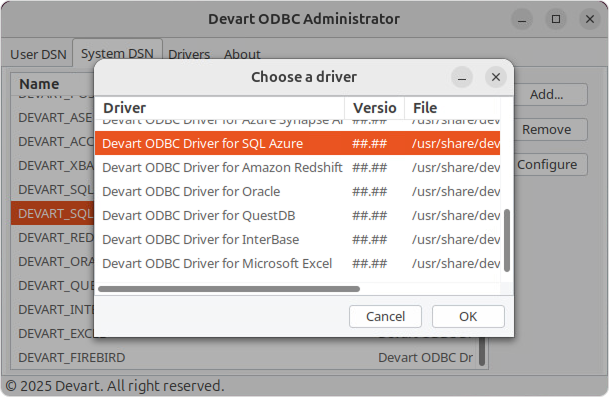Image resolution: width=609 pixels, height=397 pixels.
Task: Sort by the Versio column header
Action: tap(374, 108)
